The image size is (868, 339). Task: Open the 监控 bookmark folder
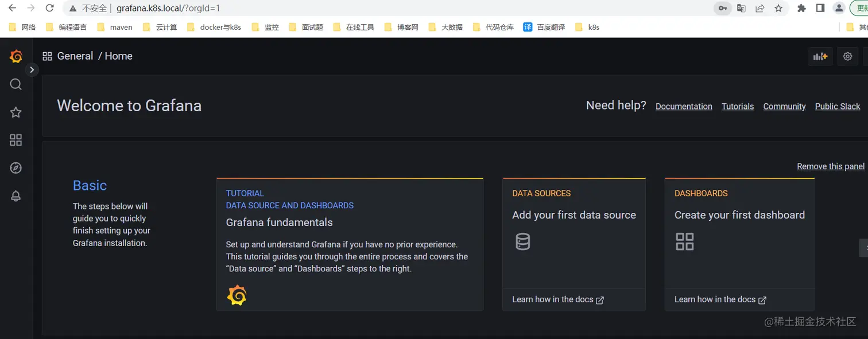265,27
